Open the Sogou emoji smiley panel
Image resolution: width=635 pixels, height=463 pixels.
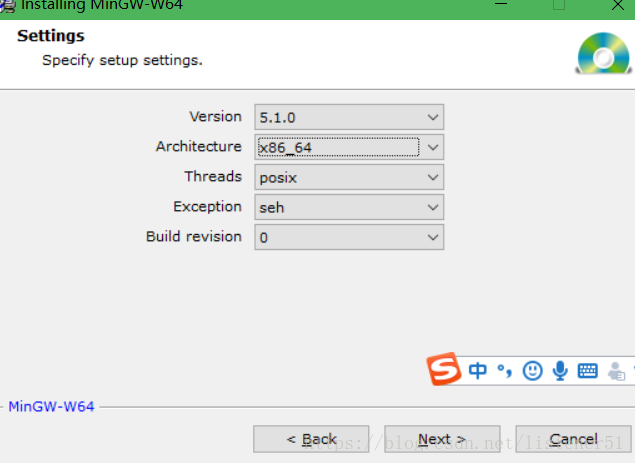tap(533, 371)
